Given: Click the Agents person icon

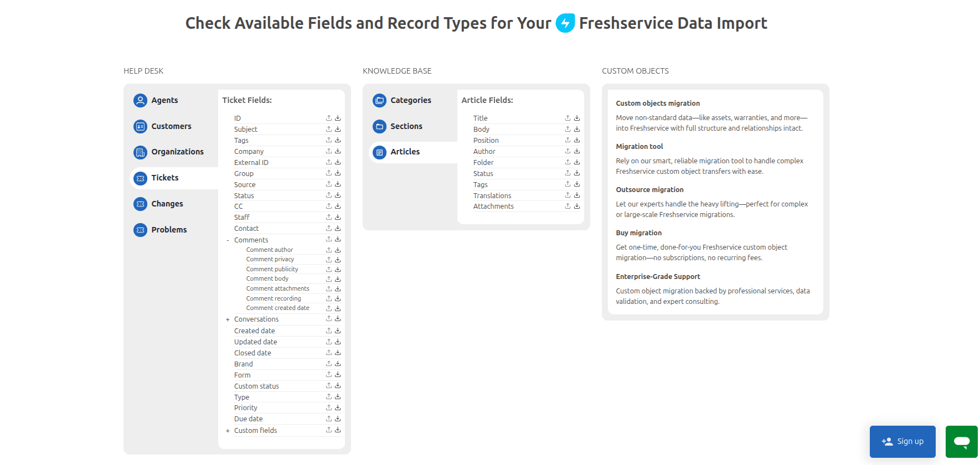Looking at the screenshot, I should click(140, 100).
